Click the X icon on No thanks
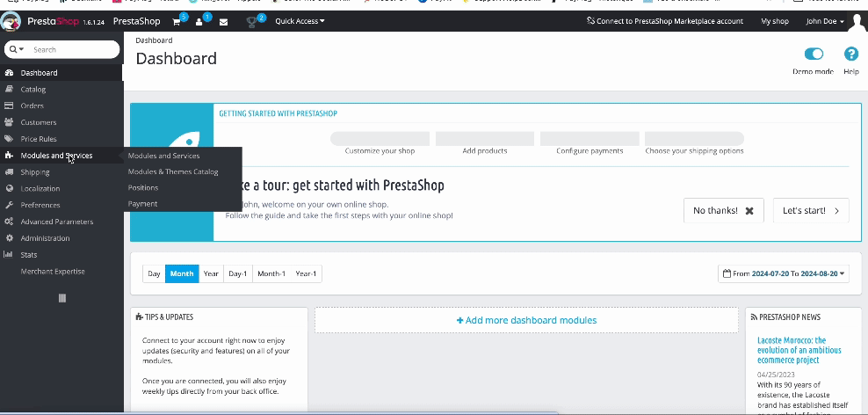868x415 pixels. (x=749, y=210)
